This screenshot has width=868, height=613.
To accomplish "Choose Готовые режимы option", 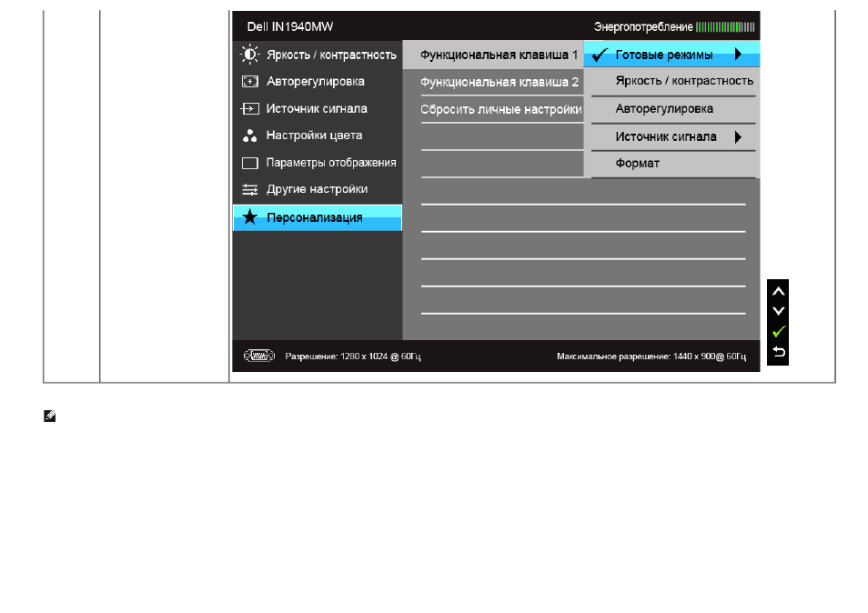I will (x=672, y=55).
